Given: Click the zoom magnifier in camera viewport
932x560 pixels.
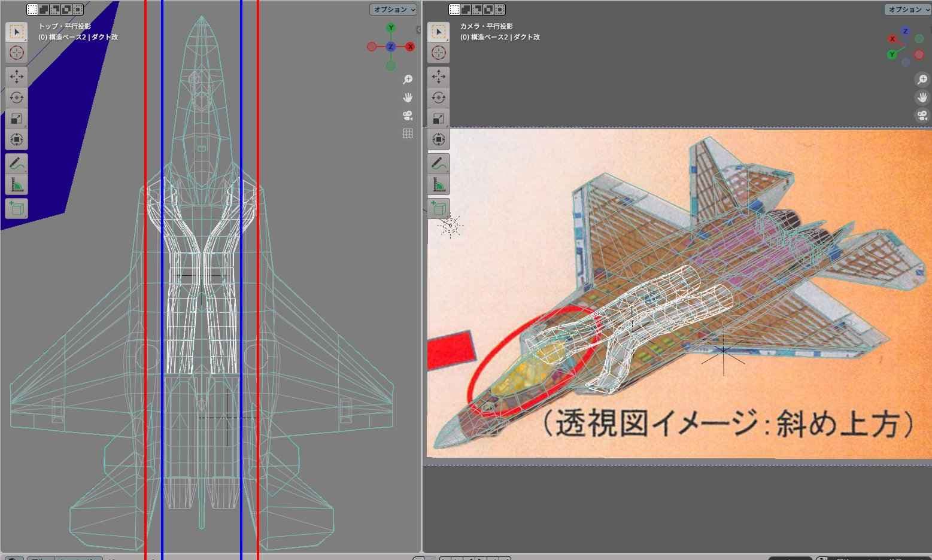Looking at the screenshot, I should 922,80.
